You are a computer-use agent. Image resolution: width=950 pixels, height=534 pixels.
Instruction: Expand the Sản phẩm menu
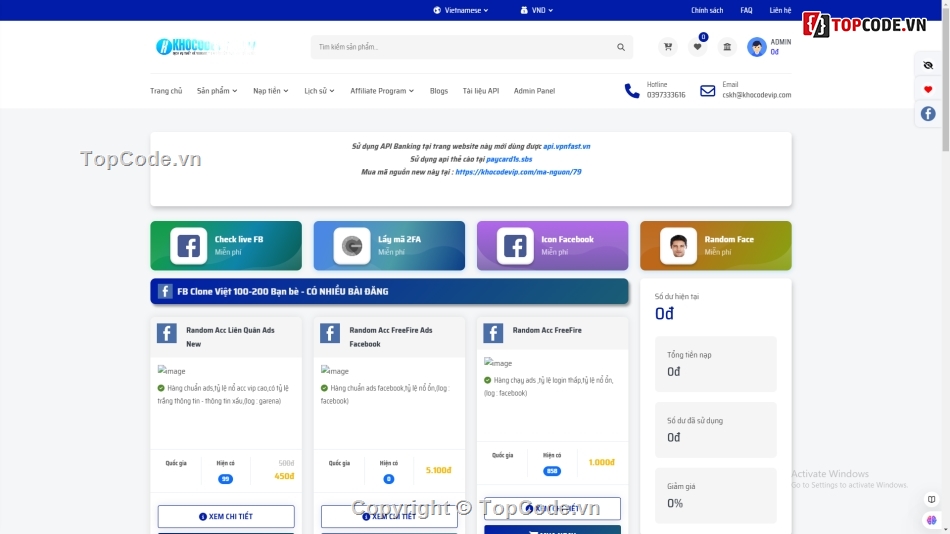(217, 91)
